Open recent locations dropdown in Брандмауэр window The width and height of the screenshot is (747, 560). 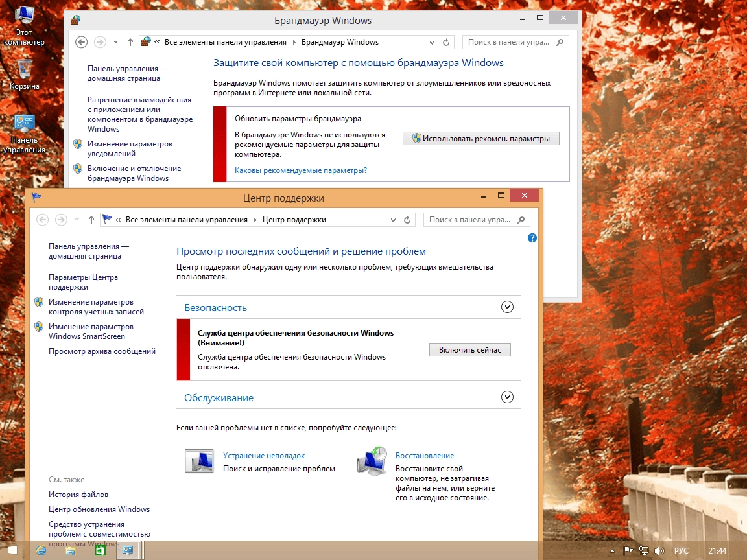point(115,42)
